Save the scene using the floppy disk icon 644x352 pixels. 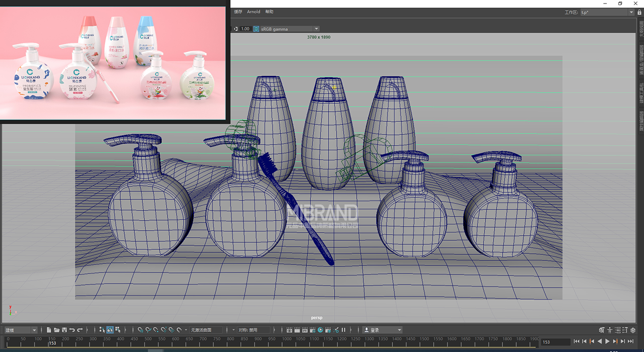pyautogui.click(x=64, y=330)
